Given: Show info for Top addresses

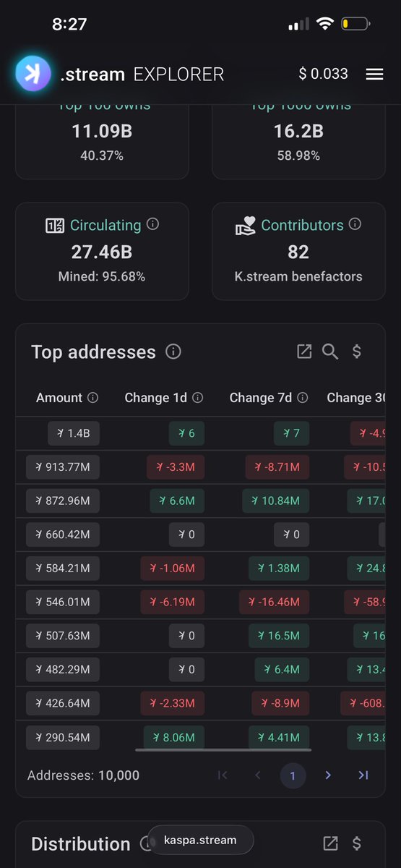Looking at the screenshot, I should [x=173, y=352].
